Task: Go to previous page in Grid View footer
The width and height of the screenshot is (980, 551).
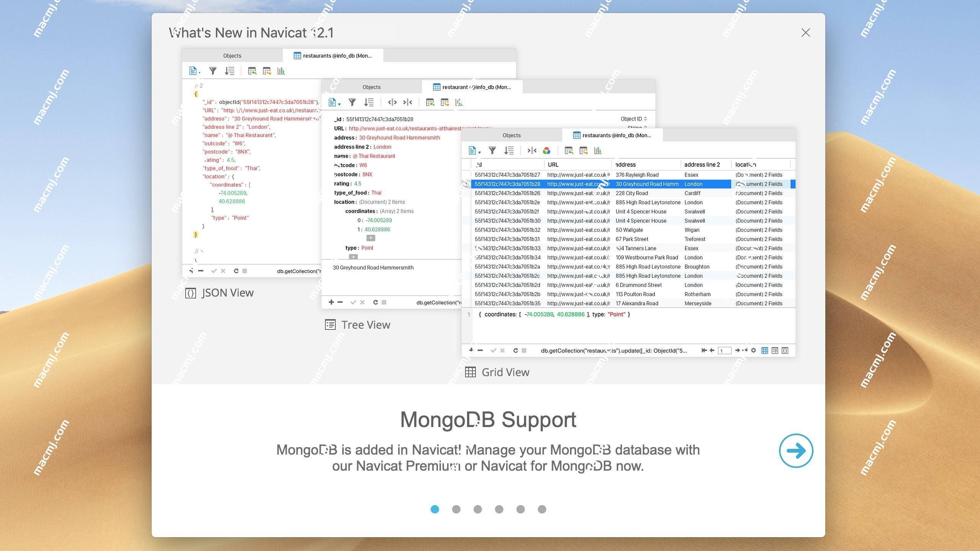Action: click(x=712, y=350)
